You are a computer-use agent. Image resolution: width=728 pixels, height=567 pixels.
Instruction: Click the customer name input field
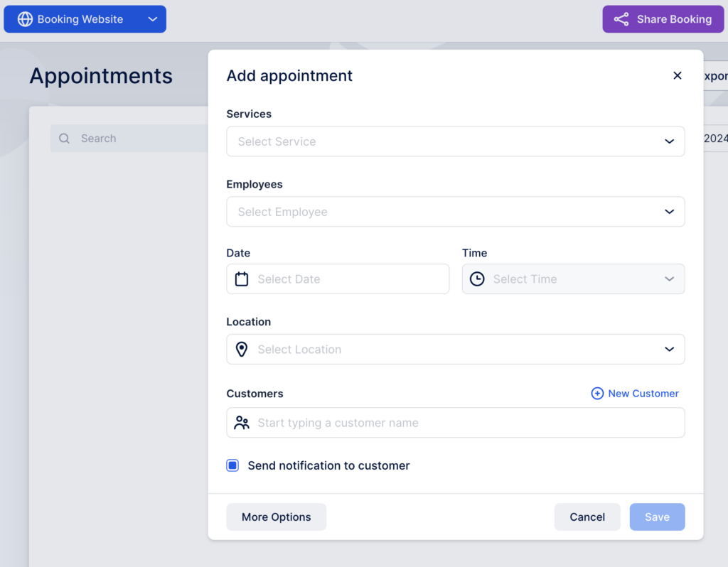pos(455,423)
